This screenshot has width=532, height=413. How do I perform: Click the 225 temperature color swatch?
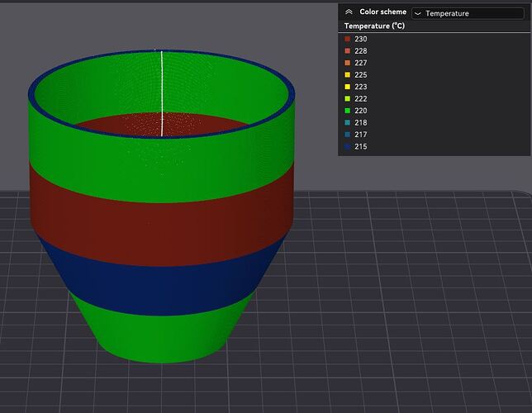347,74
